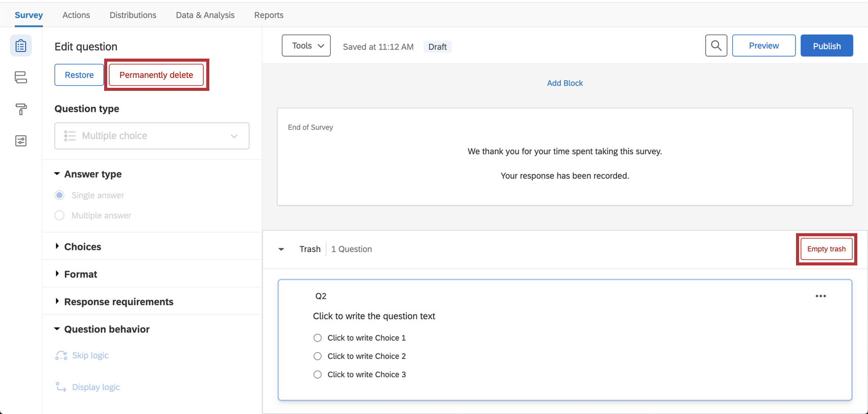Open the Tools dropdown
868x414 pixels.
pyautogui.click(x=306, y=46)
